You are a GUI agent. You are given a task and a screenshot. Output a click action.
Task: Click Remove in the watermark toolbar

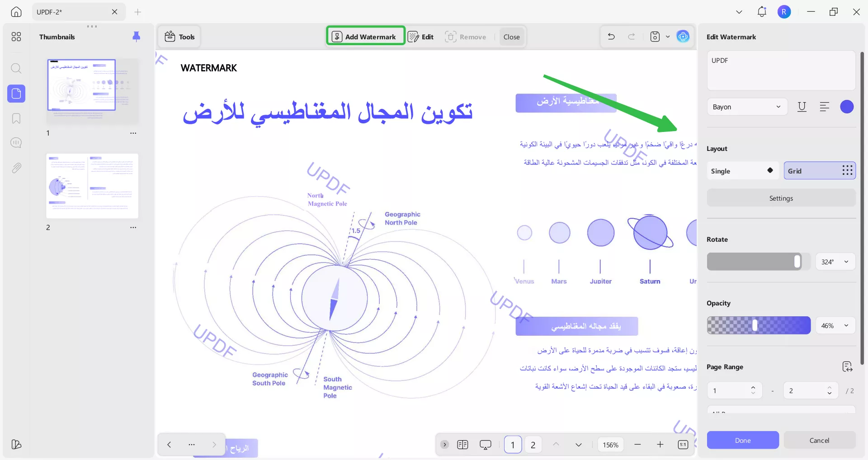(x=466, y=37)
